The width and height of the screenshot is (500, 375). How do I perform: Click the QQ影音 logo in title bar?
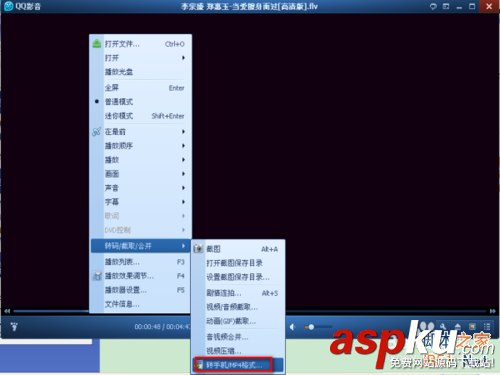(9, 6)
